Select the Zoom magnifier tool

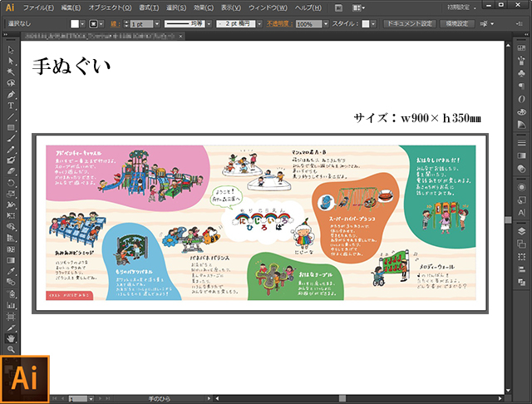(x=11, y=350)
